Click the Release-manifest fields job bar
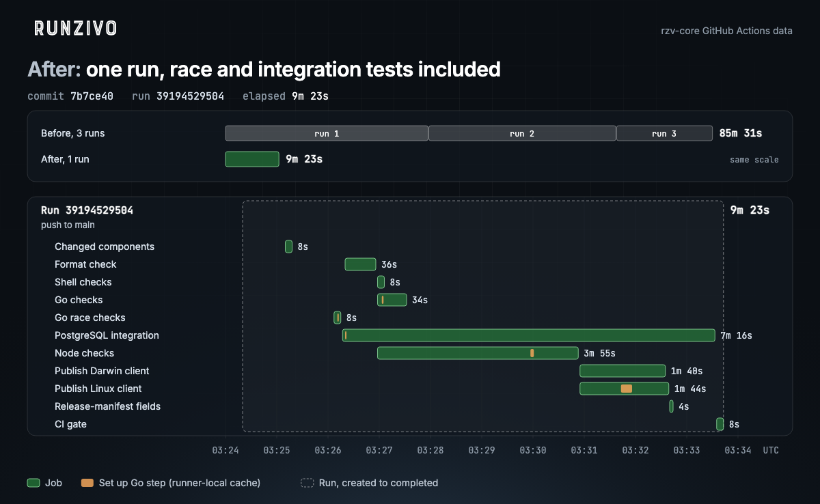 pyautogui.click(x=671, y=406)
